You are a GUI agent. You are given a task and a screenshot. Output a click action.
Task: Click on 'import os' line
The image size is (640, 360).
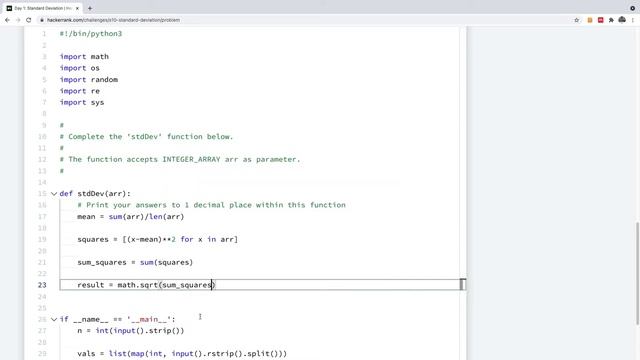click(80, 68)
